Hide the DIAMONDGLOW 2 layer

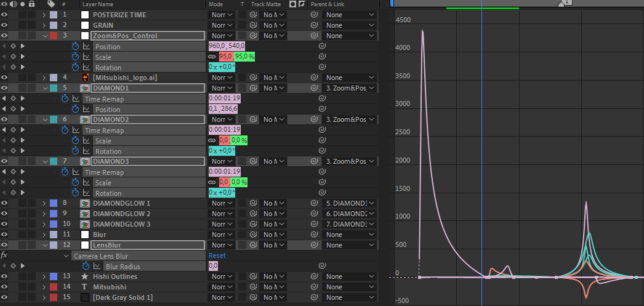point(4,214)
